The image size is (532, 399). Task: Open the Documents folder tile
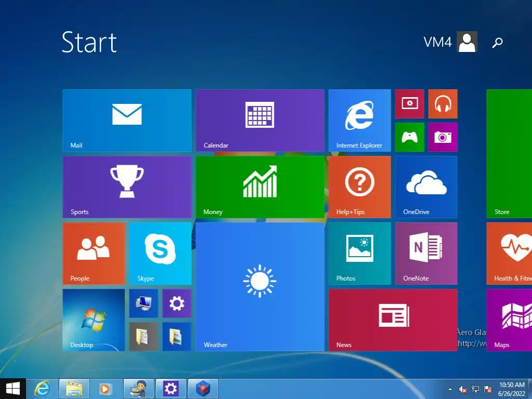pyautogui.click(x=143, y=337)
